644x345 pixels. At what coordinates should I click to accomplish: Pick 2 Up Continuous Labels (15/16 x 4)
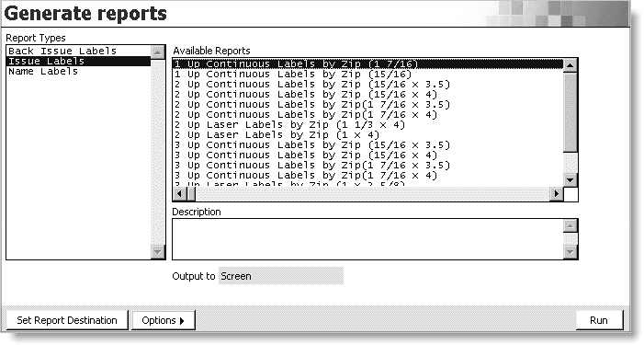click(x=368, y=95)
